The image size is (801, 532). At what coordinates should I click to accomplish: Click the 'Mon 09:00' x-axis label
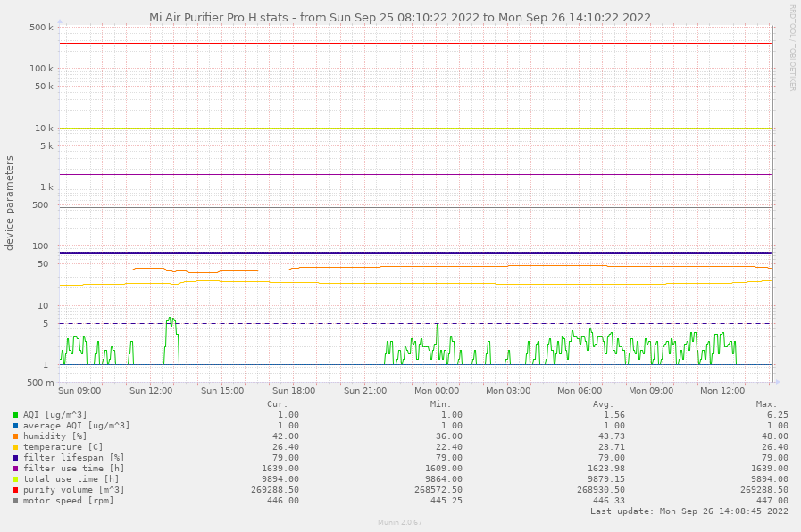(x=651, y=391)
